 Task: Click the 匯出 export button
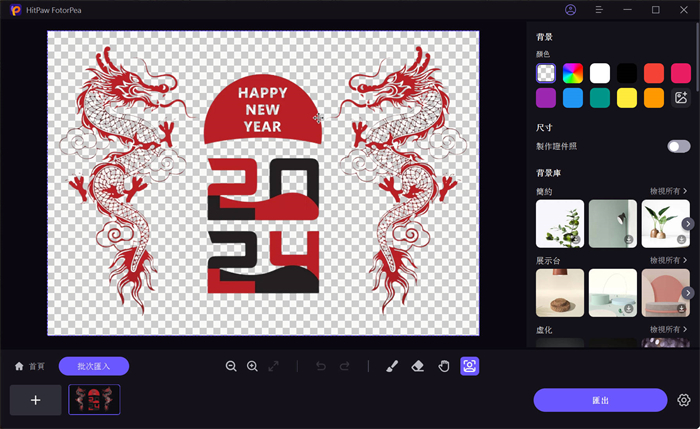click(600, 400)
